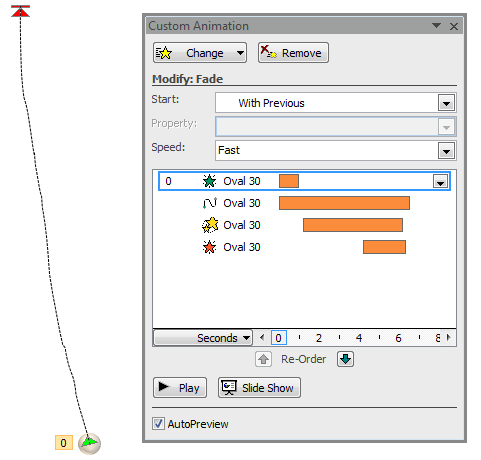Click the green entrance star icon

[x=209, y=181]
